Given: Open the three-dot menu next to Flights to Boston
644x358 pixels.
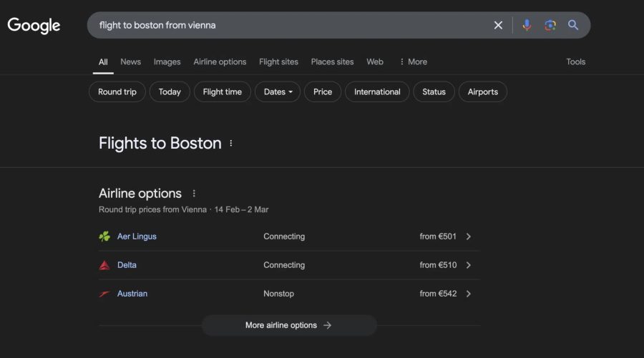Looking at the screenshot, I should [x=231, y=143].
